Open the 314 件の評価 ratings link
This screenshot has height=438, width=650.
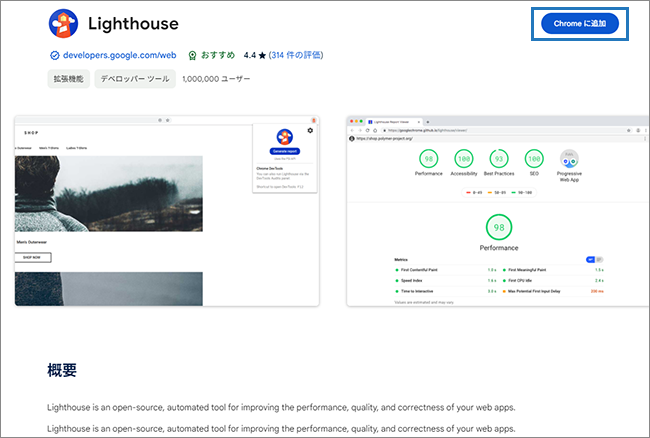point(296,55)
